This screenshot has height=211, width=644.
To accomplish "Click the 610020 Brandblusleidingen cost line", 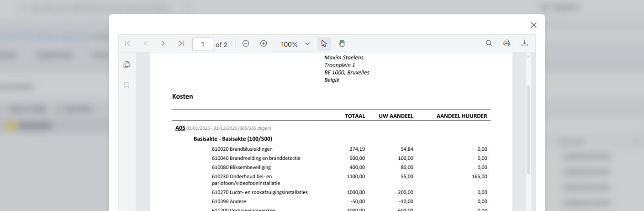I will [x=242, y=149].
